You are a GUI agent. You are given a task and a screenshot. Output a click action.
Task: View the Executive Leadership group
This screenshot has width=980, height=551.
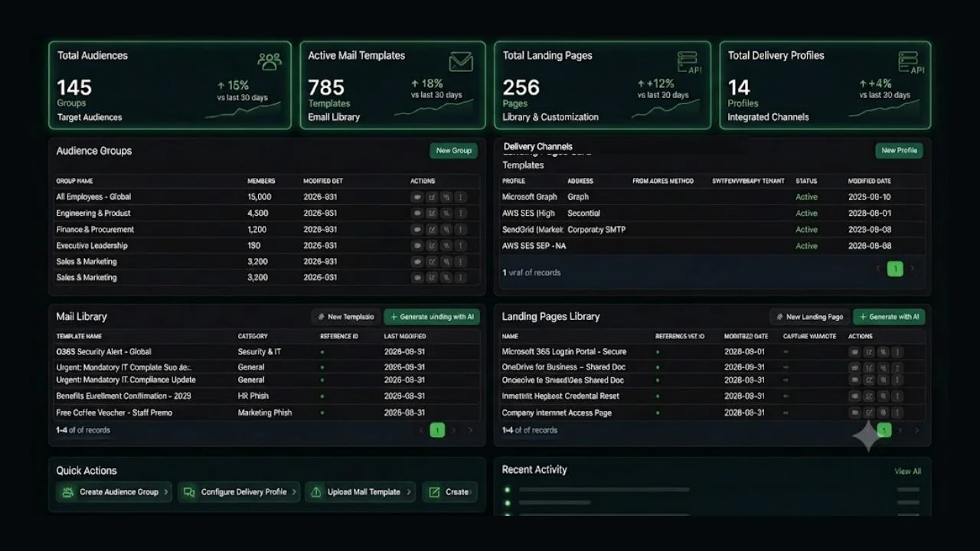pyautogui.click(x=417, y=246)
